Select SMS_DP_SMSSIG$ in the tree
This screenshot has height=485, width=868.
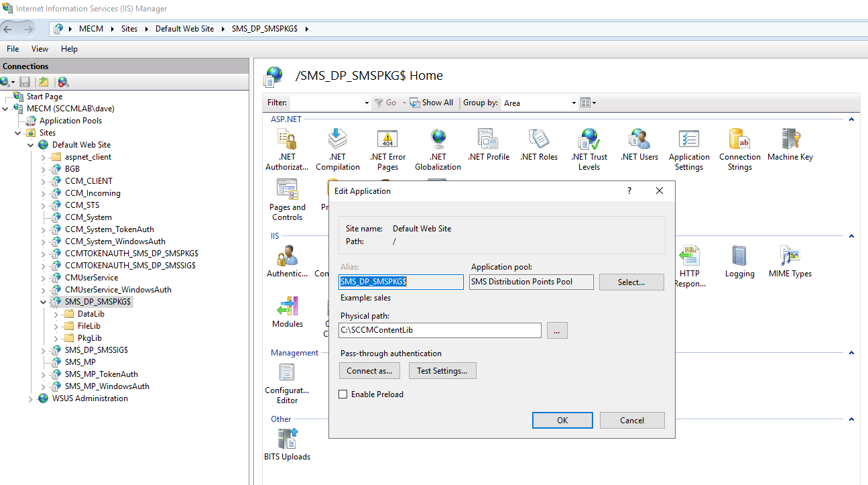coord(96,350)
